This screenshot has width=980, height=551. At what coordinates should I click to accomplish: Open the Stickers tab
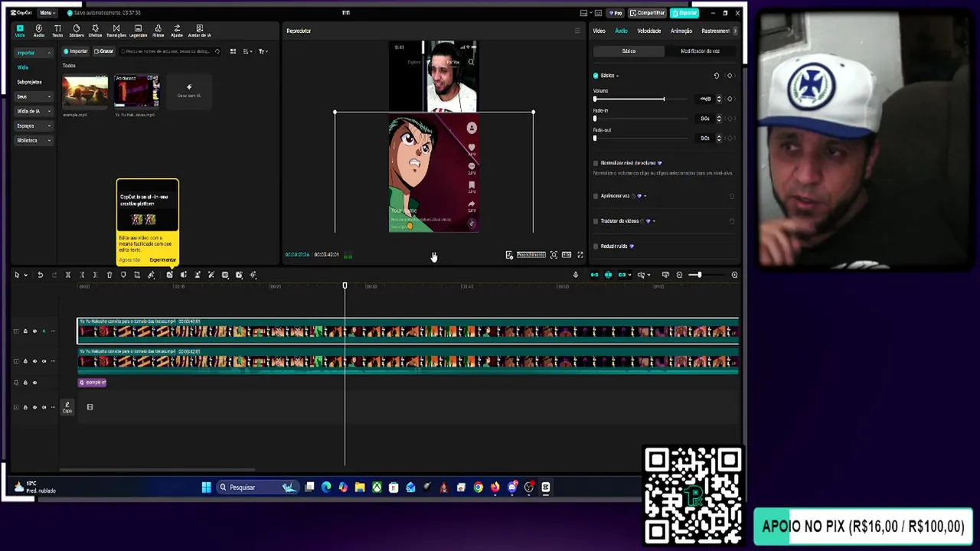tap(77, 31)
